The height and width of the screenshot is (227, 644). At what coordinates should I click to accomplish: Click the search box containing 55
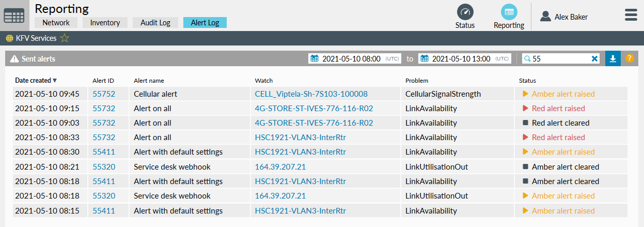pos(561,59)
